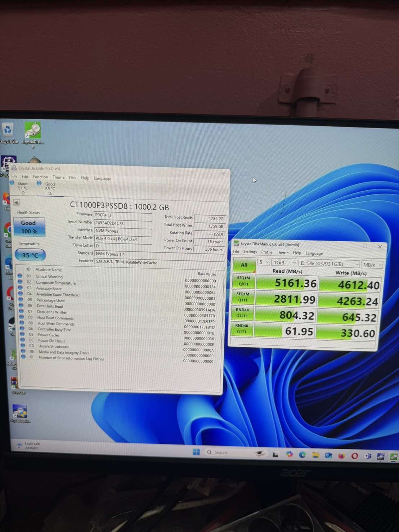
Task: Open Language menu in CrystalDiskInfo
Action: [x=102, y=178]
